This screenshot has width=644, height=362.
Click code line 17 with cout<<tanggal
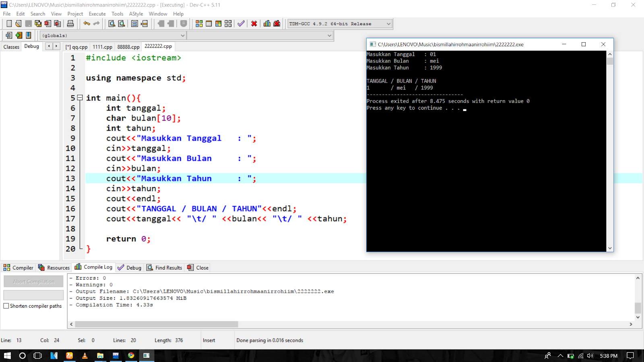[x=226, y=219]
